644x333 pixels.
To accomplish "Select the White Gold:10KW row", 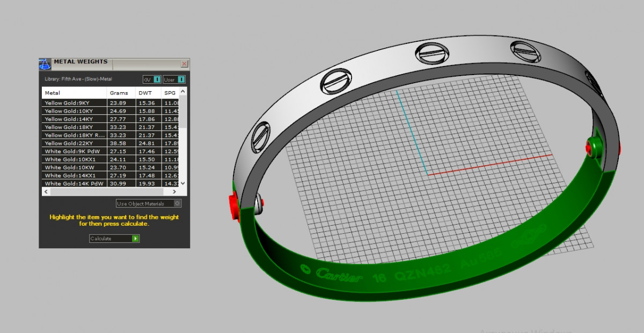I will [111, 167].
